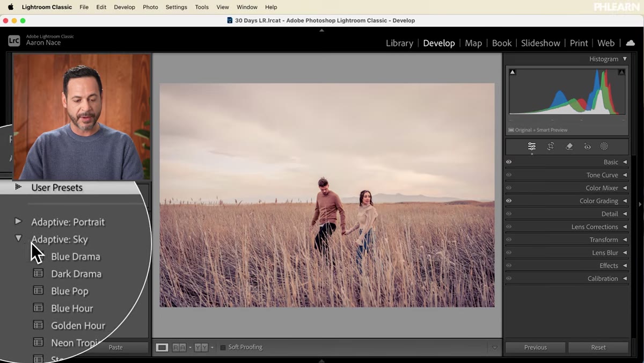Select the Healing eraser tool
This screenshot has width=644, height=363.
(x=569, y=146)
